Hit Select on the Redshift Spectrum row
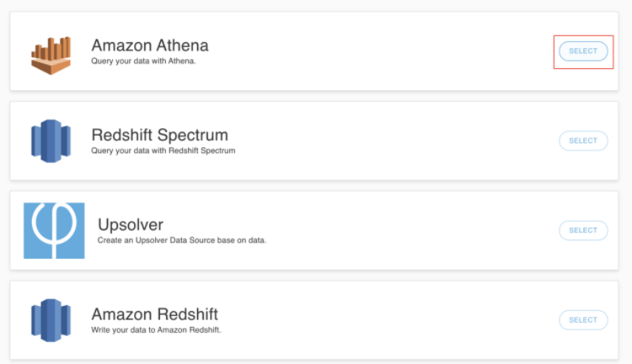The height and width of the screenshot is (364, 632). pos(583,141)
